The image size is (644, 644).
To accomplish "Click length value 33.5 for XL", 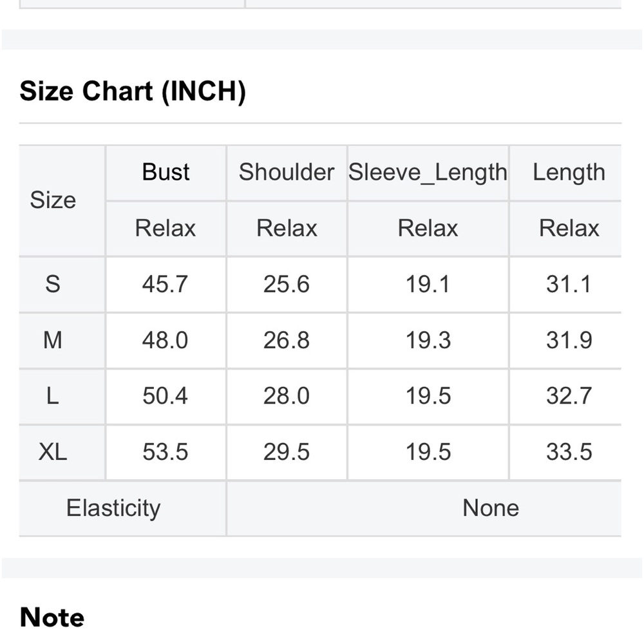I will 569,452.
